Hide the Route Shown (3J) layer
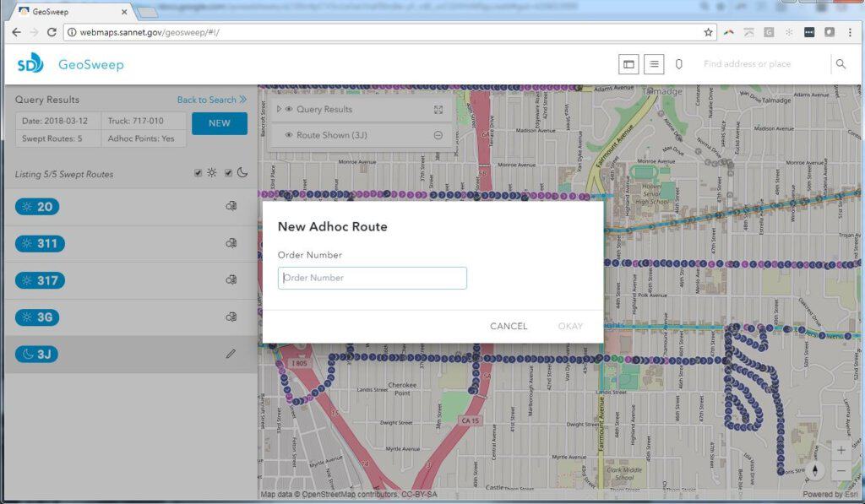This screenshot has width=865, height=504. pyautogui.click(x=289, y=135)
